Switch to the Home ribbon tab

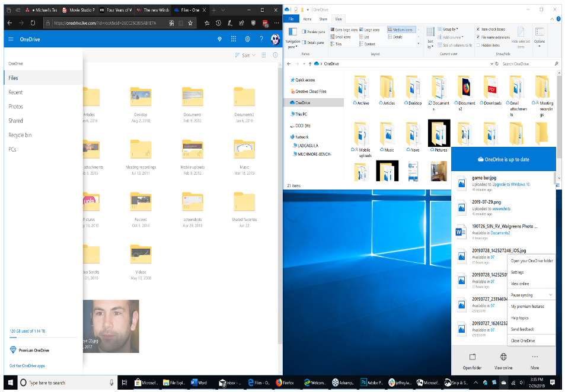(307, 19)
